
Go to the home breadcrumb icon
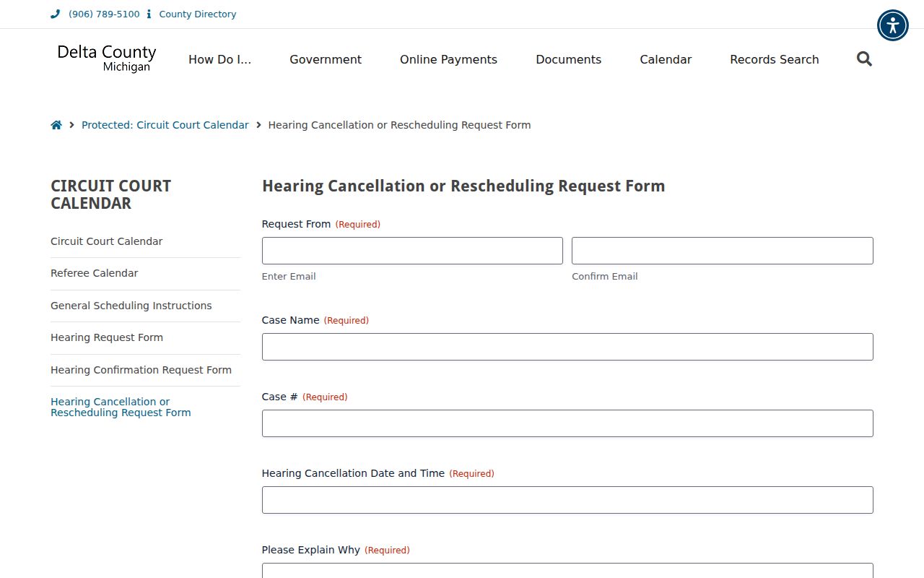56,125
